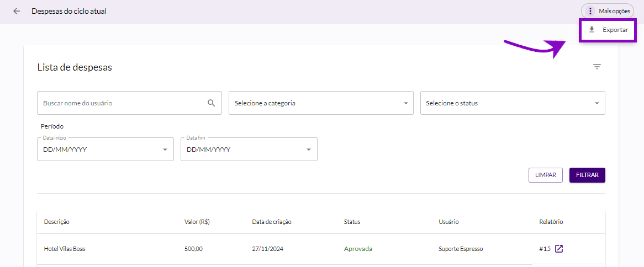Image resolution: width=644 pixels, height=267 pixels.
Task: Select the Descrição column header
Action: 57,222
